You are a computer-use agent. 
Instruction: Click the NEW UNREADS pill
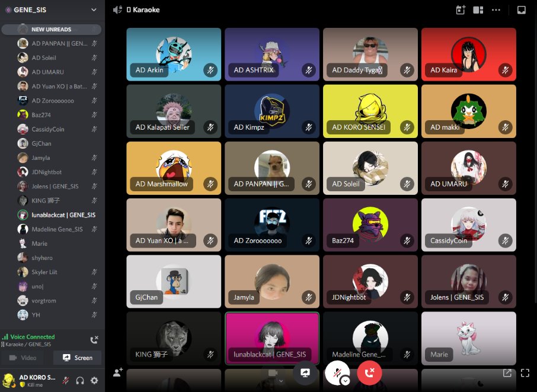click(x=52, y=30)
